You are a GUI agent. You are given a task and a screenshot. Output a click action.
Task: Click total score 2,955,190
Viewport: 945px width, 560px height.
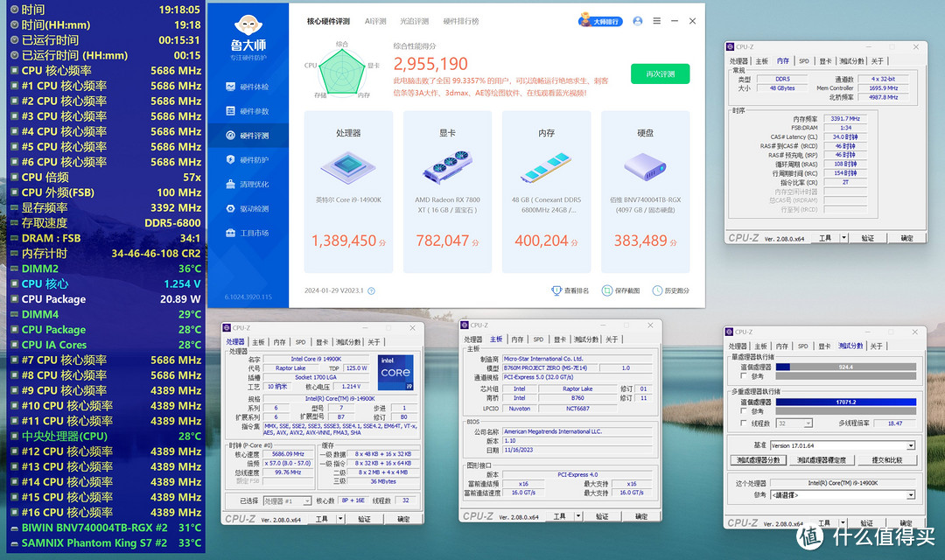pos(430,64)
